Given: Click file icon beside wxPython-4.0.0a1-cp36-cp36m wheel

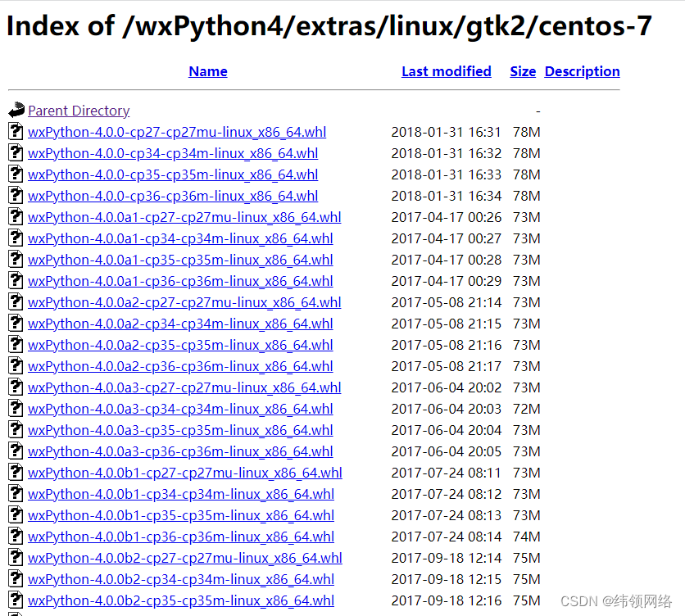Looking at the screenshot, I should click(16, 280).
